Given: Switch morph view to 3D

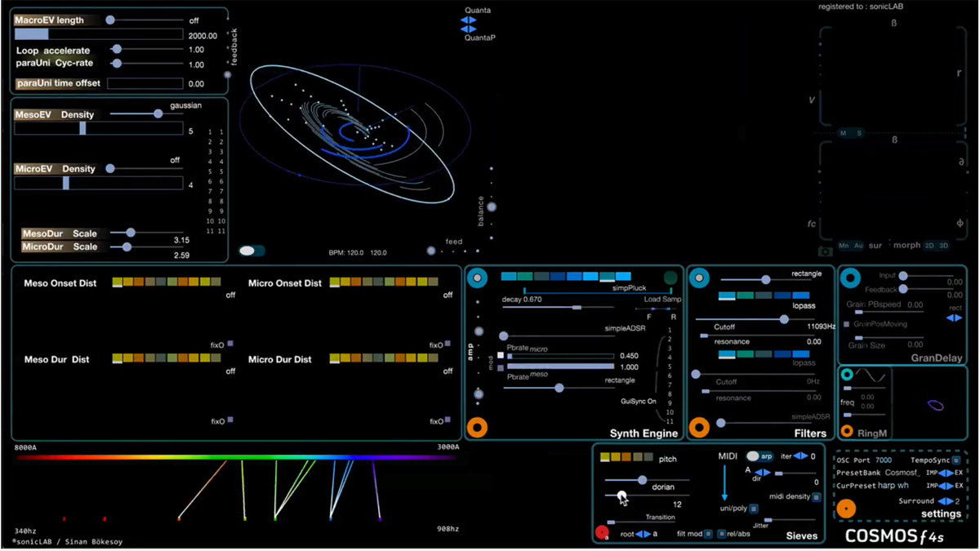Looking at the screenshot, I should click(x=943, y=246).
